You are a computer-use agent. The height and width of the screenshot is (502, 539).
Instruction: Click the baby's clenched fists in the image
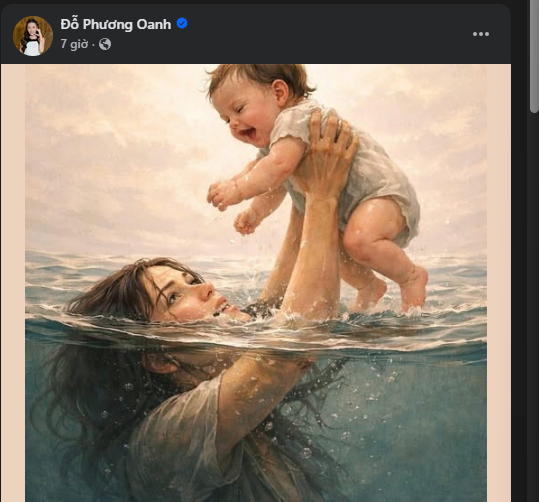tap(234, 206)
